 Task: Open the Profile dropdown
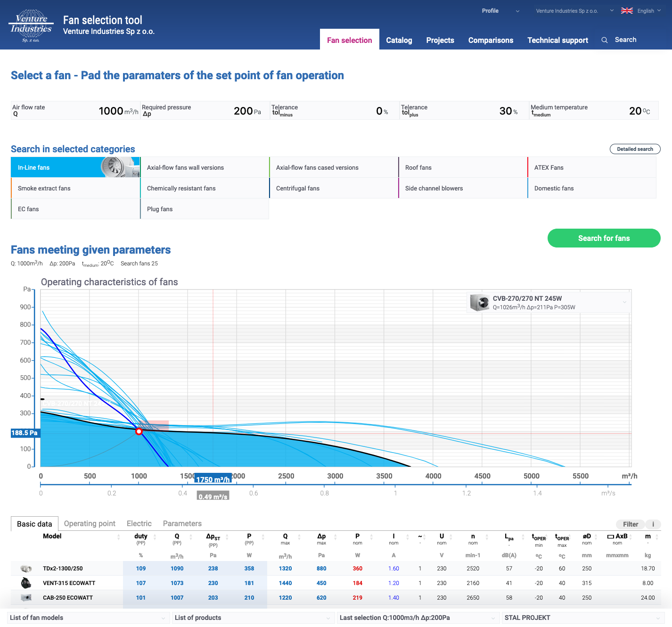tap(500, 11)
